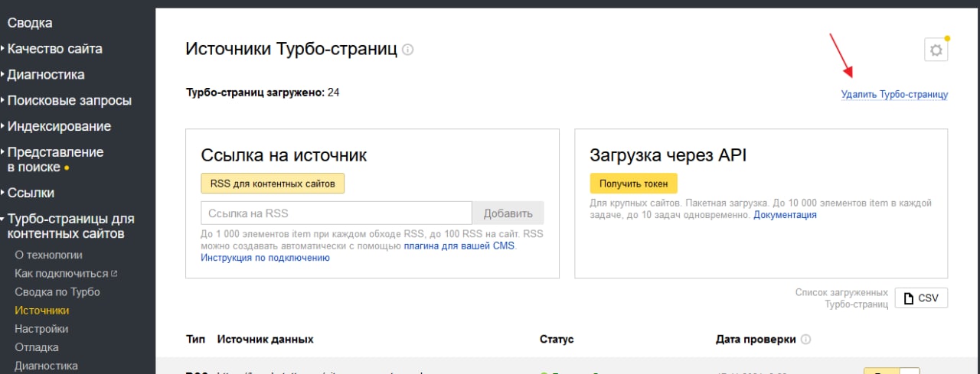980x374 pixels.
Task: Click the Удалить Турбо-страницу link
Action: (893, 95)
